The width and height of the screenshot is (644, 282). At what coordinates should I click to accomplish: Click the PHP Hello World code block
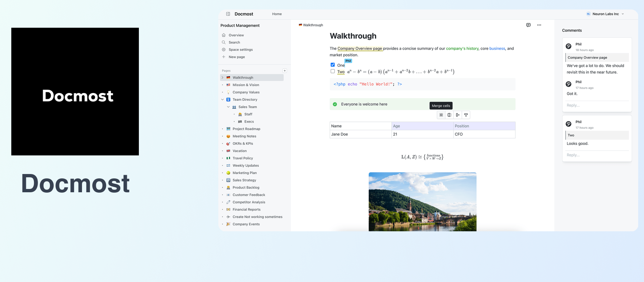(x=422, y=84)
